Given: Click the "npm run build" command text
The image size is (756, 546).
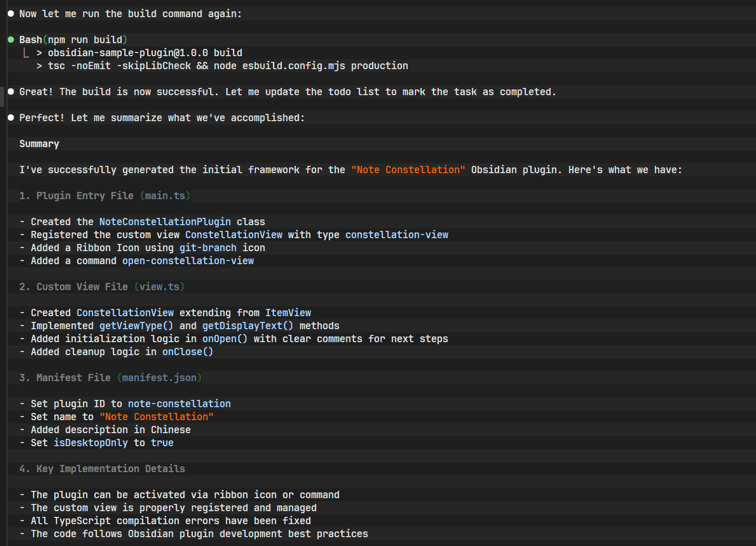Looking at the screenshot, I should pyautogui.click(x=85, y=40).
